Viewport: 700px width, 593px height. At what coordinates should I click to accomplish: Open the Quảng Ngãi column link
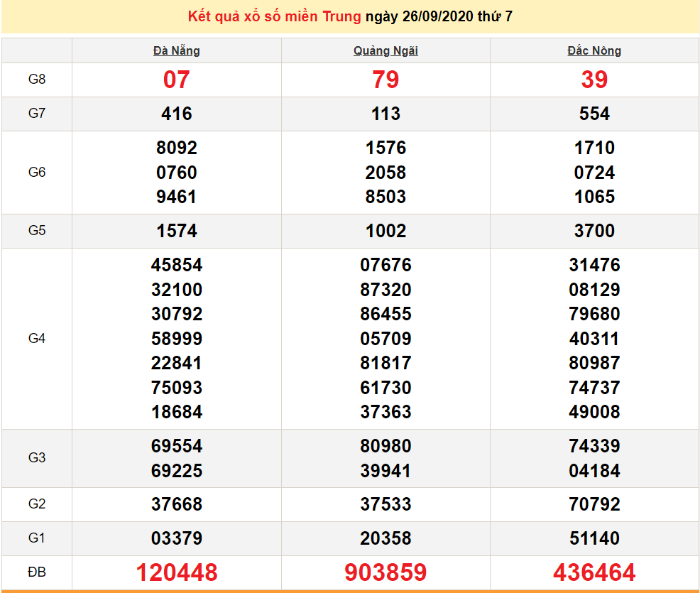point(384,50)
